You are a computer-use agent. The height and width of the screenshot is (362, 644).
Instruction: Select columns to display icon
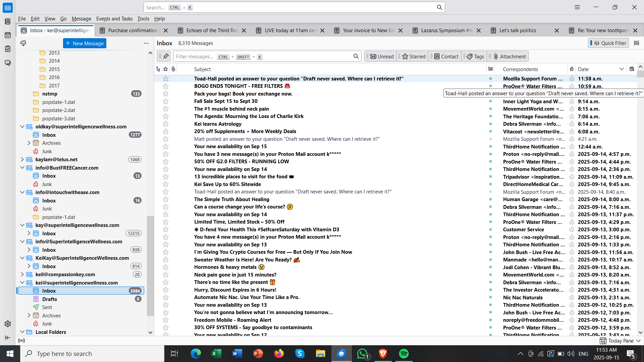632,69
